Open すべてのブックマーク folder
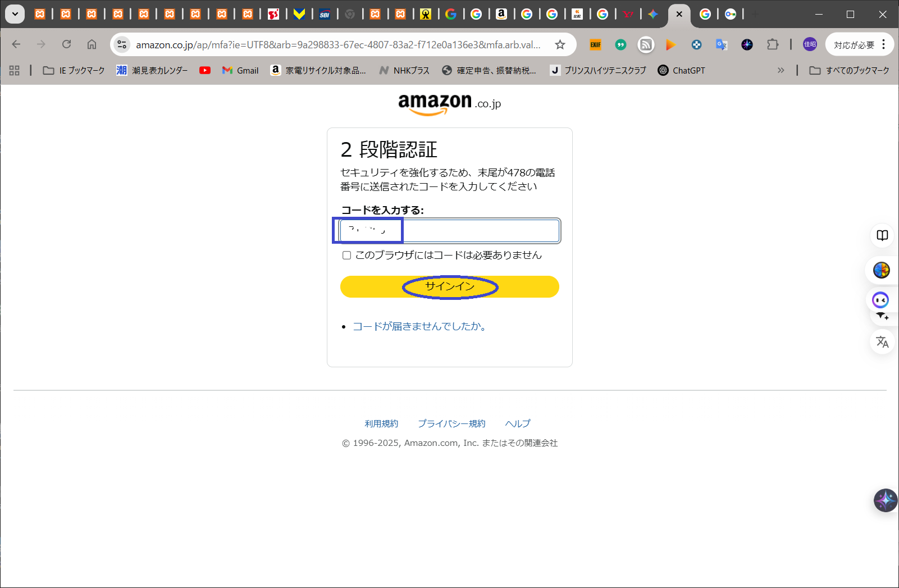This screenshot has height=588, width=899. (x=849, y=70)
